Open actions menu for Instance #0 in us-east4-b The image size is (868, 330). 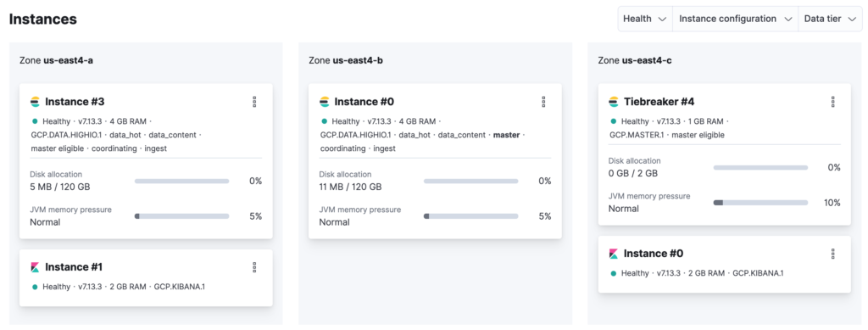[543, 101]
